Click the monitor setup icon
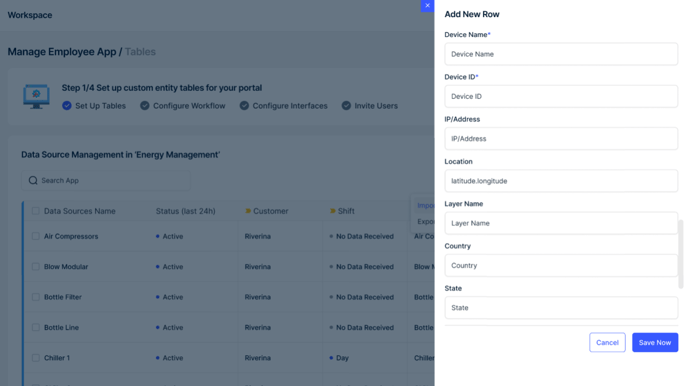 36,96
